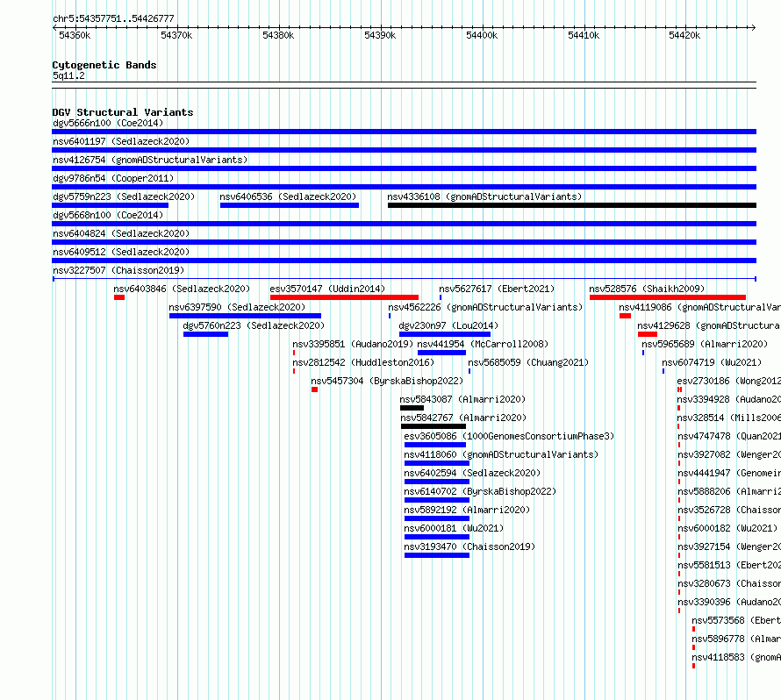The height and width of the screenshot is (700, 781).
Task: Click the black nsv4336108 variant bar
Action: click(x=572, y=205)
